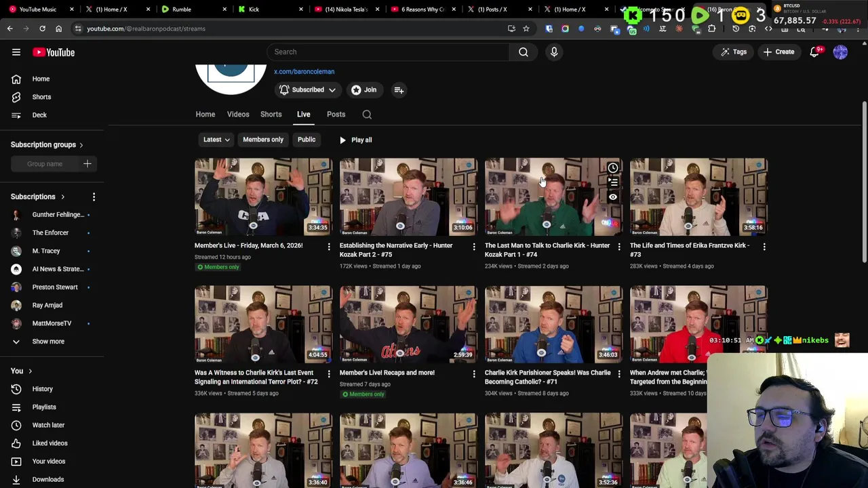Open the Latest sort dropdown
The image size is (868, 488).
[216, 140]
